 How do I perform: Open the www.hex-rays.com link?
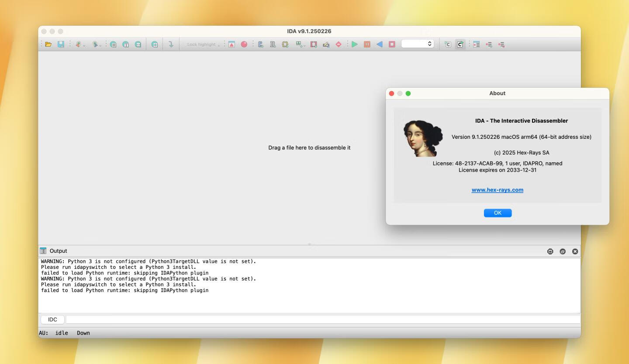498,190
